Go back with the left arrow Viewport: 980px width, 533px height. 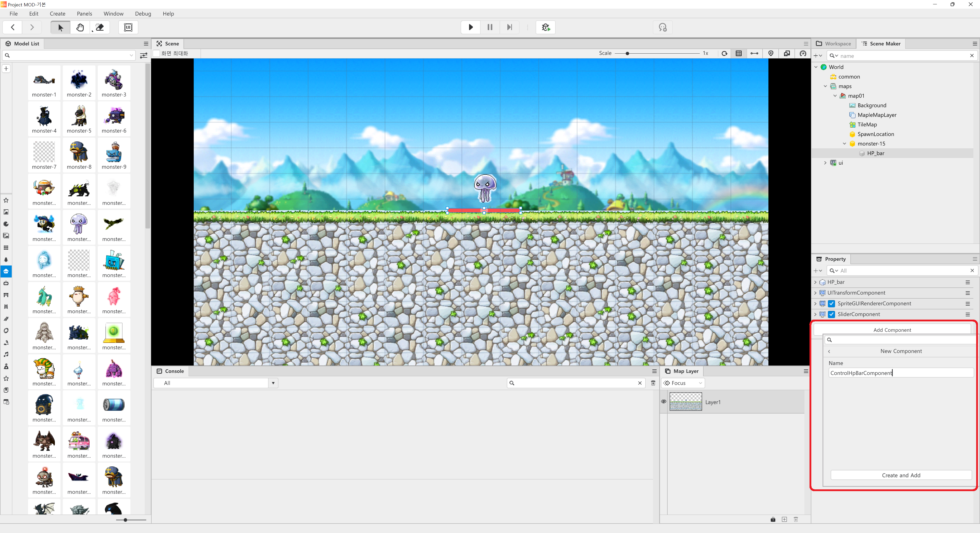pos(13,27)
